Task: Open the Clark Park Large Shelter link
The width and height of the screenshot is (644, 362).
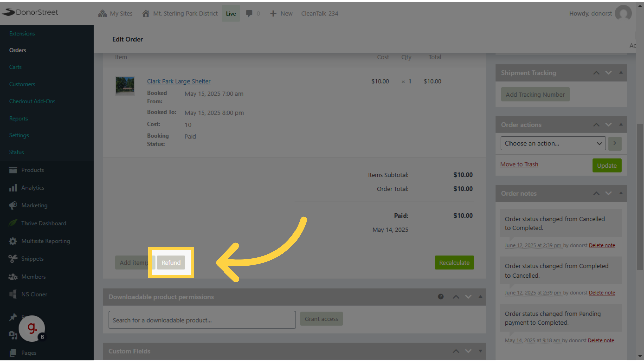Action: (x=178, y=81)
